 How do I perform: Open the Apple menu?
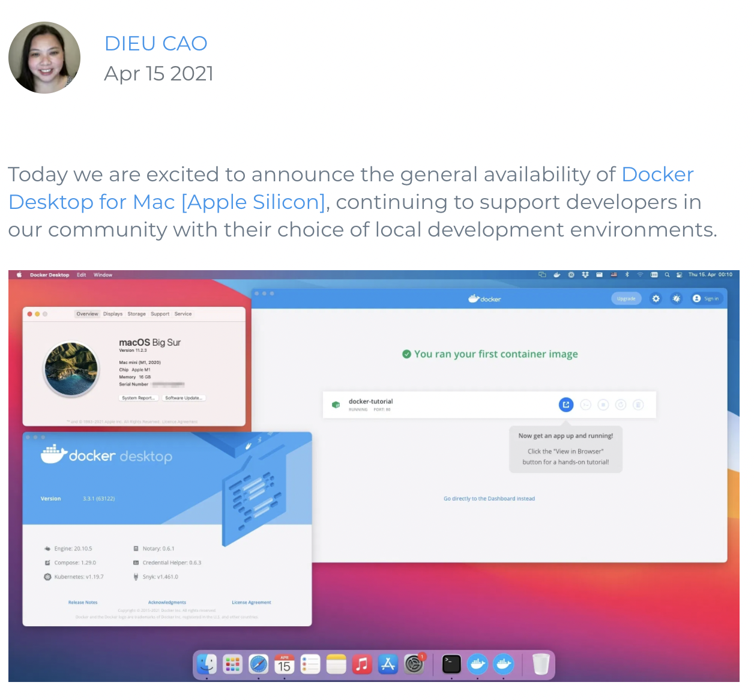click(x=19, y=275)
